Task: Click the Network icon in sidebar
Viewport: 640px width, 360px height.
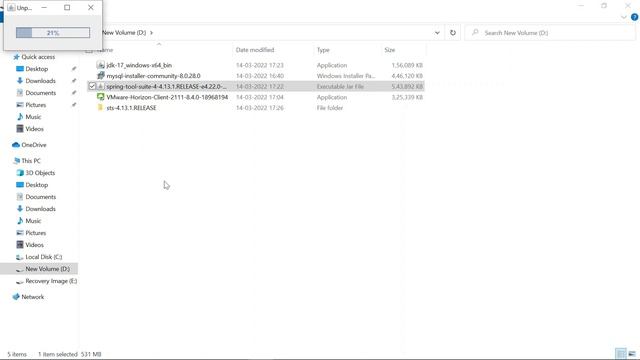Action: 16,297
